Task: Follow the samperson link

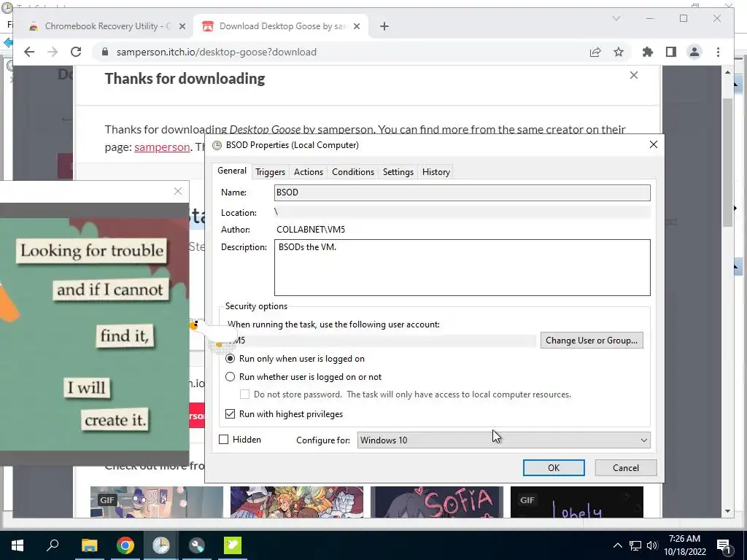Action: pos(162,147)
